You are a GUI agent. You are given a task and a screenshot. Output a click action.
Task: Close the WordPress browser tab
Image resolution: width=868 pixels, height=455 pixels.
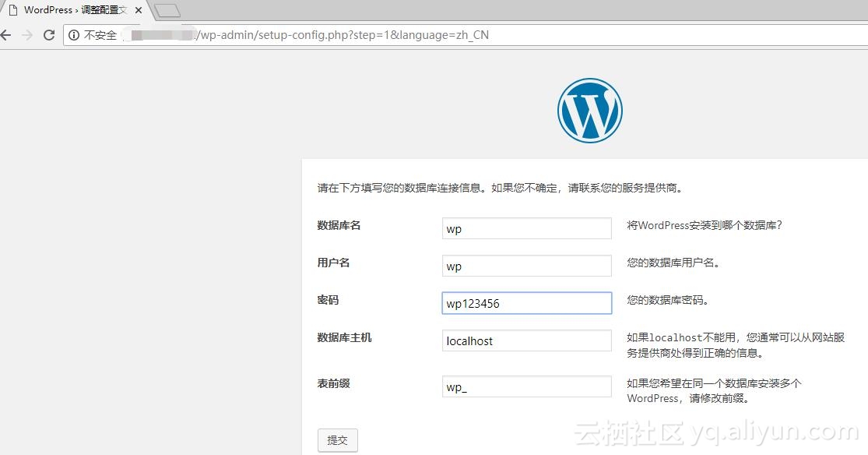click(x=139, y=10)
